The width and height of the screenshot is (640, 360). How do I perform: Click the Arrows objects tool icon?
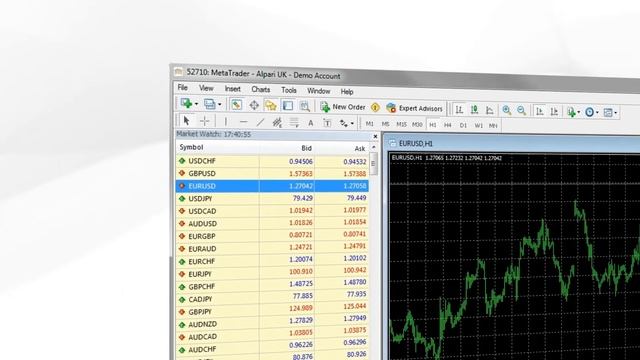(x=344, y=123)
